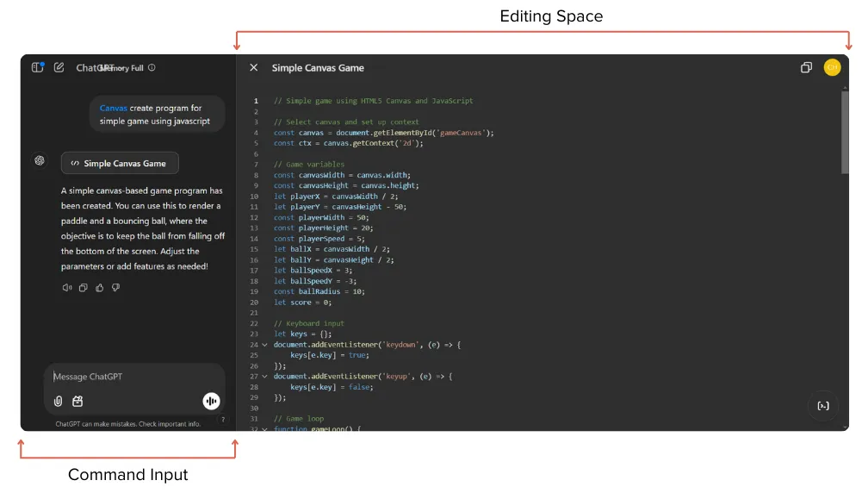Image resolution: width=868 pixels, height=493 pixels.
Task: Attach a file with paperclip icon
Action: (x=59, y=401)
